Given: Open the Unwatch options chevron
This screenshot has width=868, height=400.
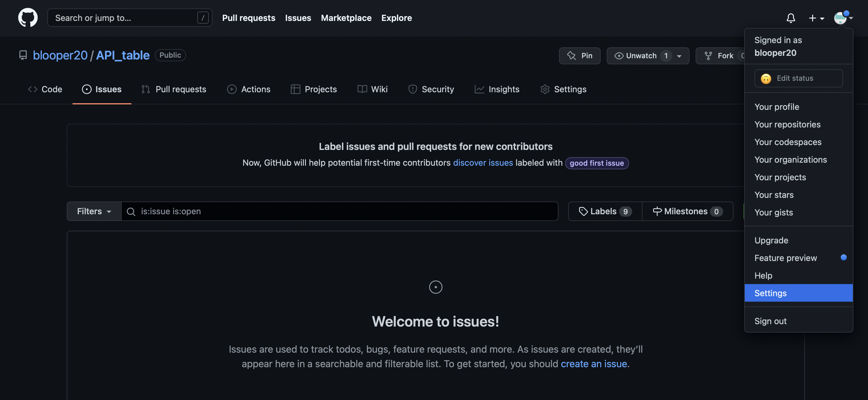Looking at the screenshot, I should [x=679, y=56].
